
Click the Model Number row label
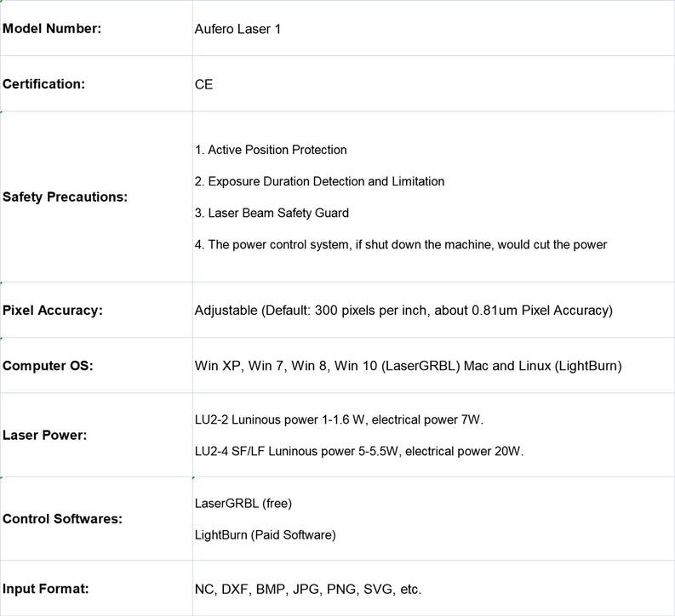(52, 29)
